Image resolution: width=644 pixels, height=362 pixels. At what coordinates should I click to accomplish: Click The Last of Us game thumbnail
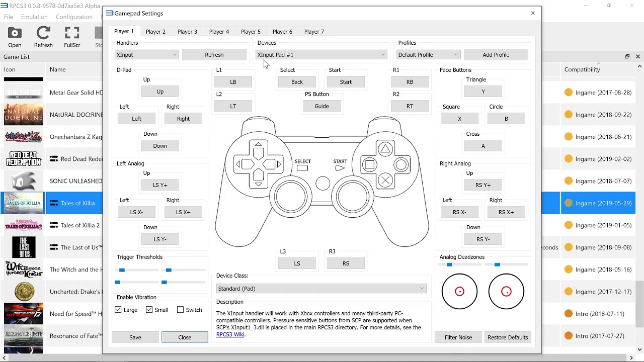pos(24,247)
